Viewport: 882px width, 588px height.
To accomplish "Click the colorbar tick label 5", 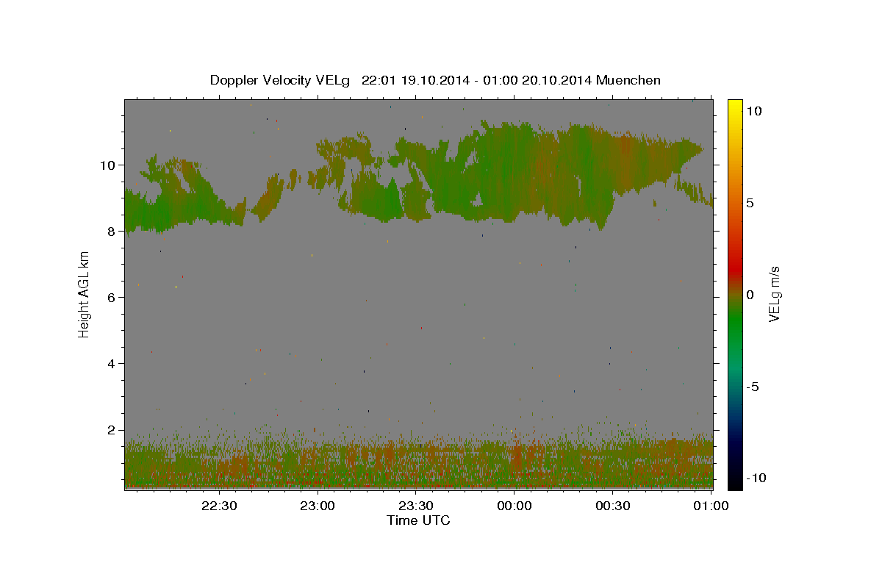I will click(750, 203).
